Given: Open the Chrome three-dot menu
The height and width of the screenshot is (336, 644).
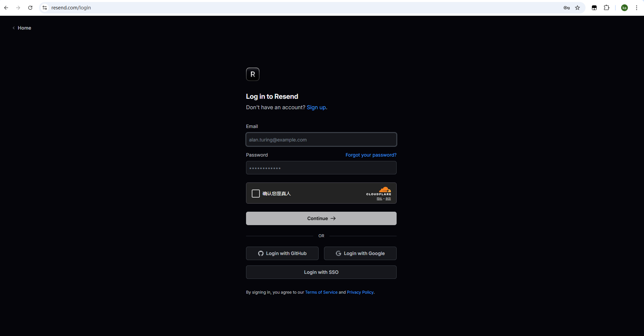Looking at the screenshot, I should [636, 8].
